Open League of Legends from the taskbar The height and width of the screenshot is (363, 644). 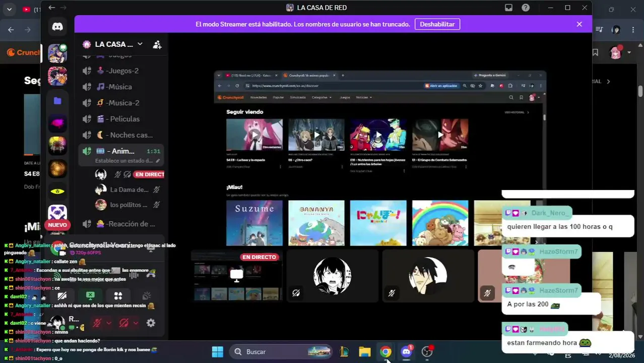[344, 351]
